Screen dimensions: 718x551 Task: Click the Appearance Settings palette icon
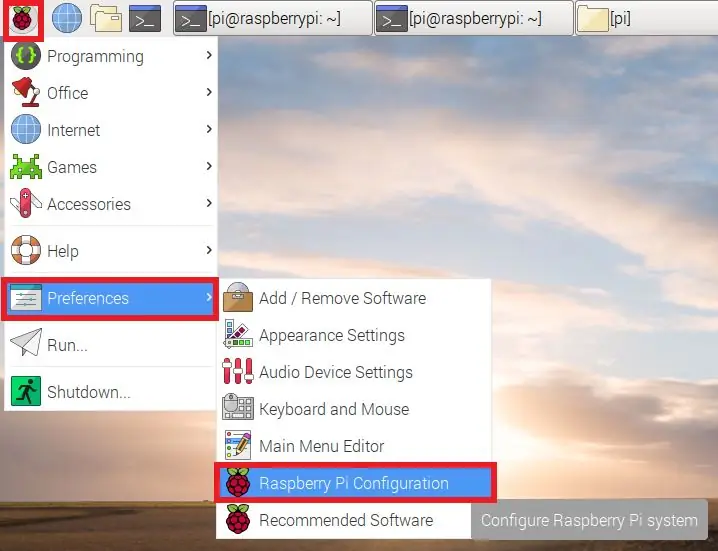pos(238,334)
